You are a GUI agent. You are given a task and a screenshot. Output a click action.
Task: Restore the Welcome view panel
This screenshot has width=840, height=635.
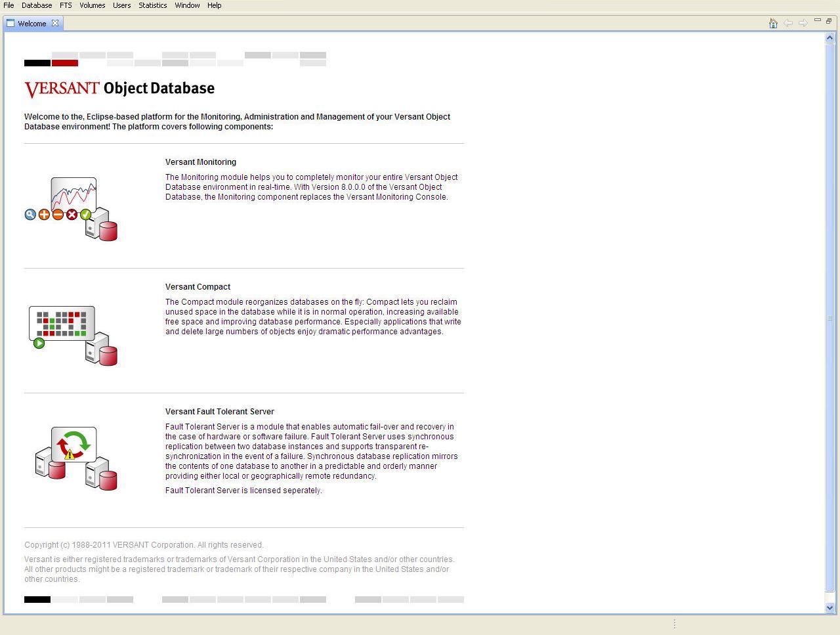[x=829, y=21]
